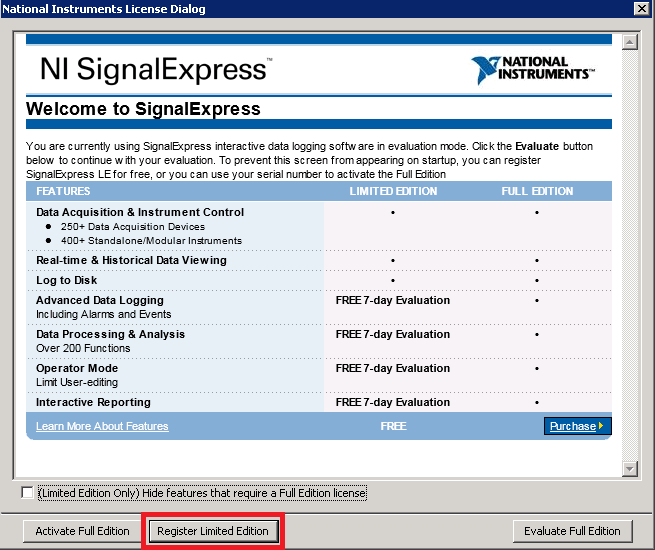
Task: Select the Operator Mode row
Action: 319,375
